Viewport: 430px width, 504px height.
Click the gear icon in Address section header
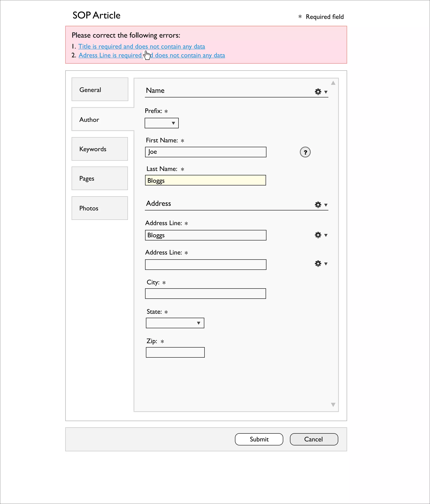(x=318, y=205)
